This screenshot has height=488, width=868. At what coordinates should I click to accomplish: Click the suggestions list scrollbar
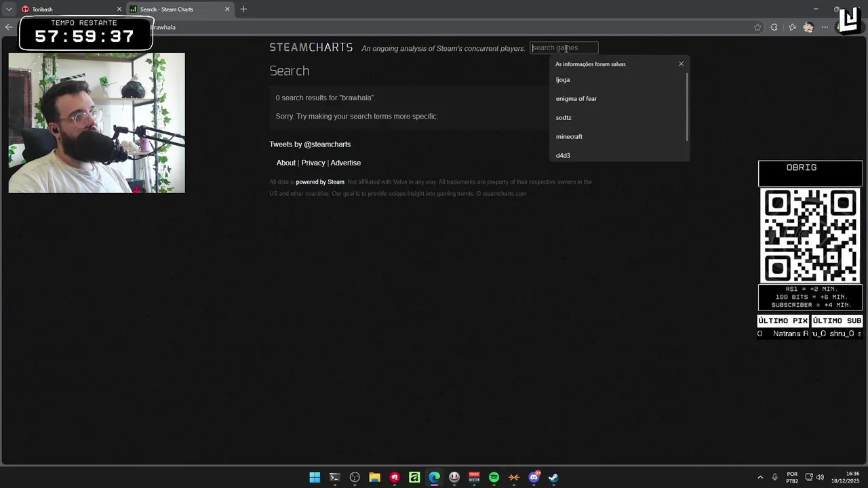point(688,107)
